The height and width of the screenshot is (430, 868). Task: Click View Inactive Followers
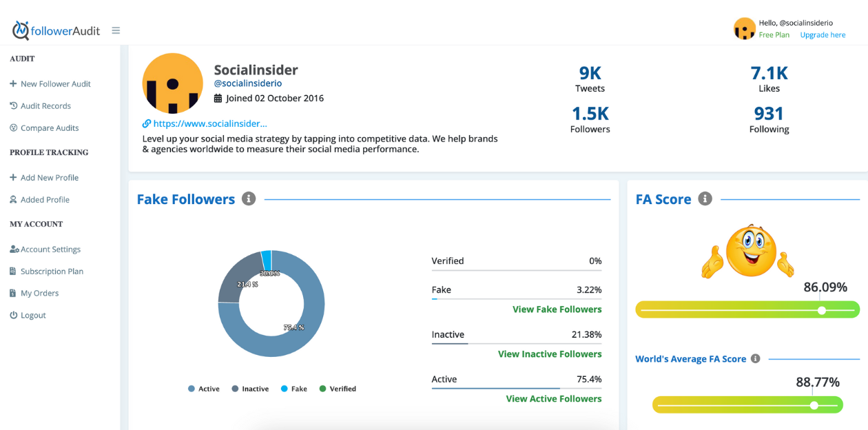(x=550, y=354)
